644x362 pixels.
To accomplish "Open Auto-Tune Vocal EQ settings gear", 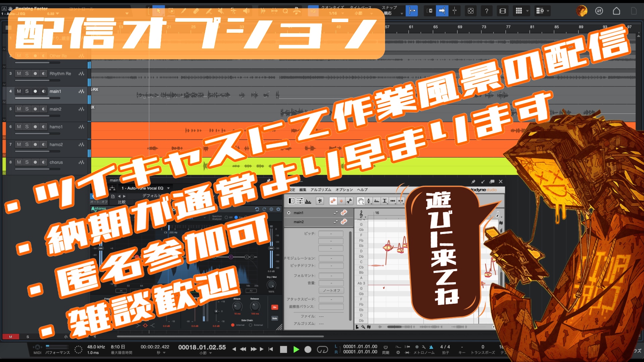I will [271, 209].
